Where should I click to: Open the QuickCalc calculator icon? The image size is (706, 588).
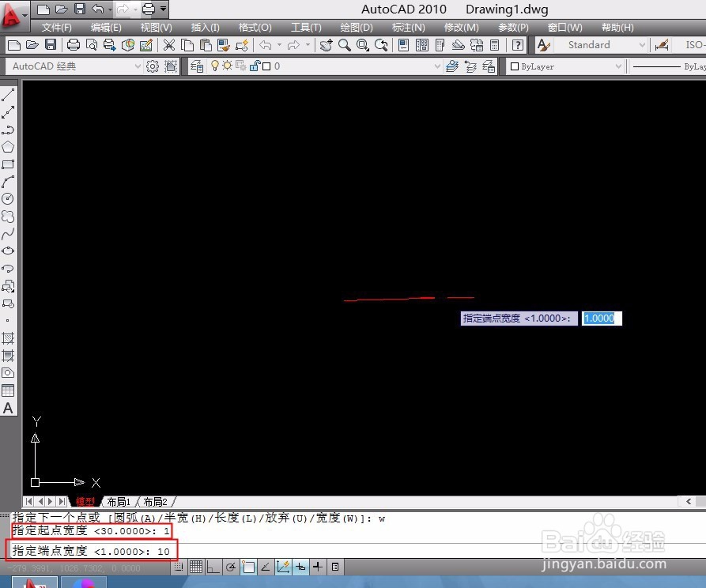494,44
